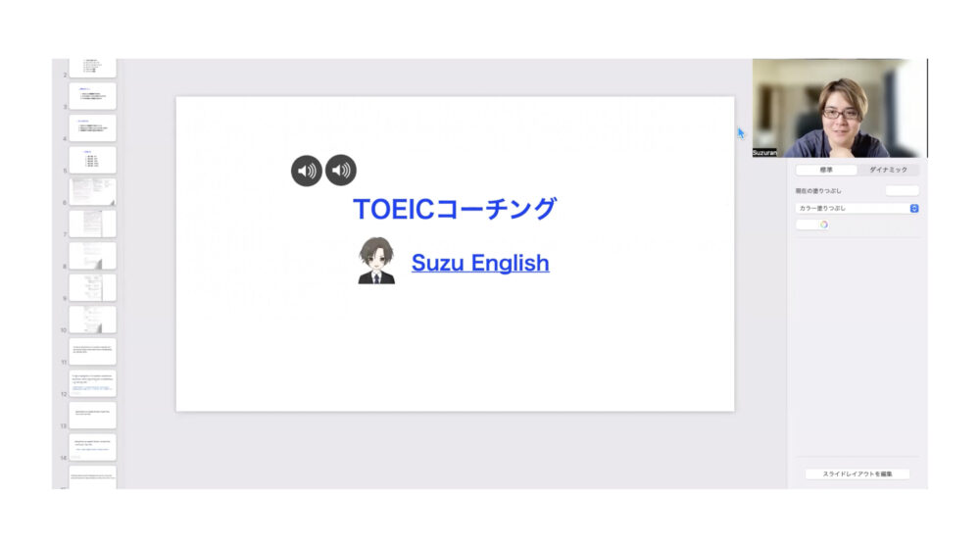Select the avatar character image on slide
This screenshot has height=546, width=980.
click(376, 261)
